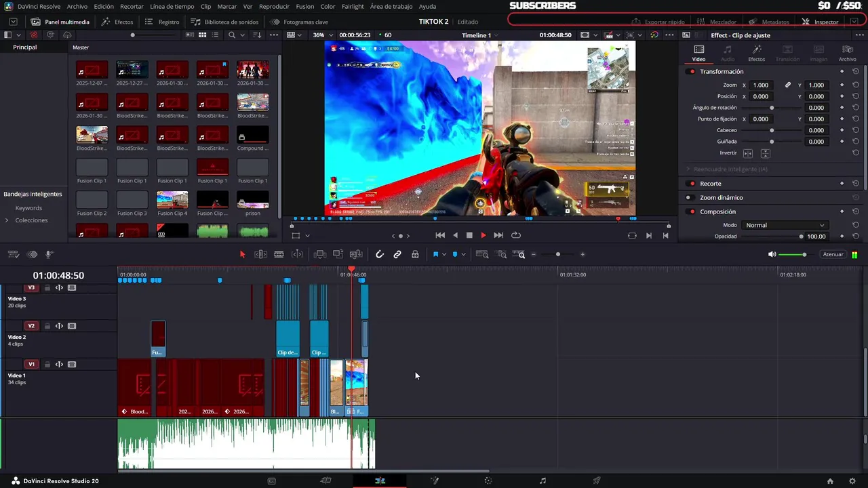Click the timeline zoom minus button

[x=534, y=254]
